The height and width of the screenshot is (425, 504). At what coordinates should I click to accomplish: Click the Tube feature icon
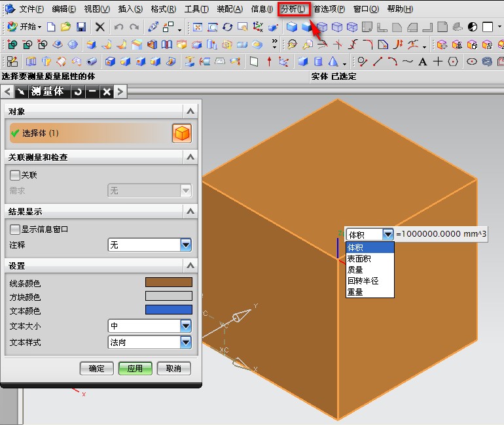coord(92,61)
